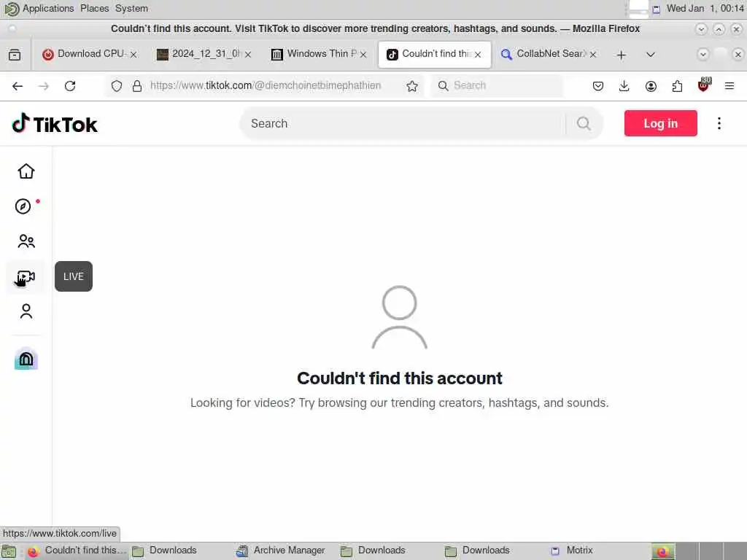Open the Applications menu

pyautogui.click(x=48, y=9)
